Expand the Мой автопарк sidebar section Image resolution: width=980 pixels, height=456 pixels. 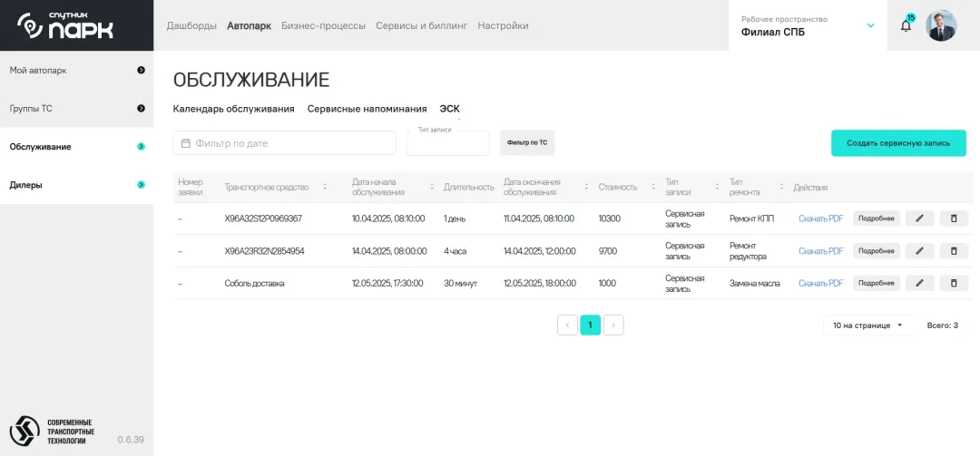(x=141, y=70)
